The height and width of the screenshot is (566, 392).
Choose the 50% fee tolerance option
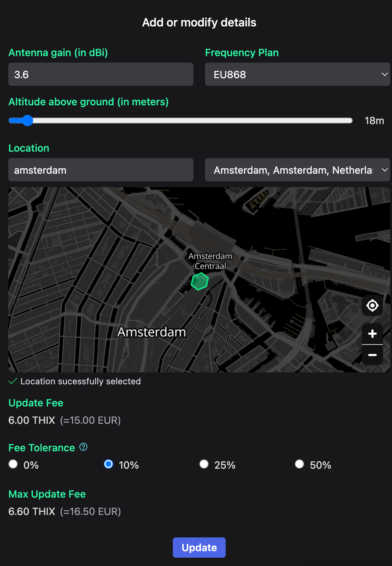299,464
